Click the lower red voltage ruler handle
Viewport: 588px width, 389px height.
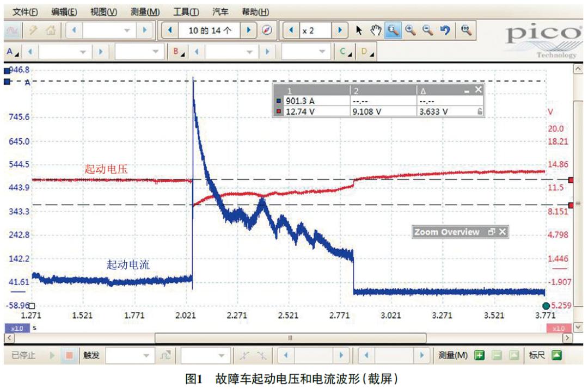(571, 205)
